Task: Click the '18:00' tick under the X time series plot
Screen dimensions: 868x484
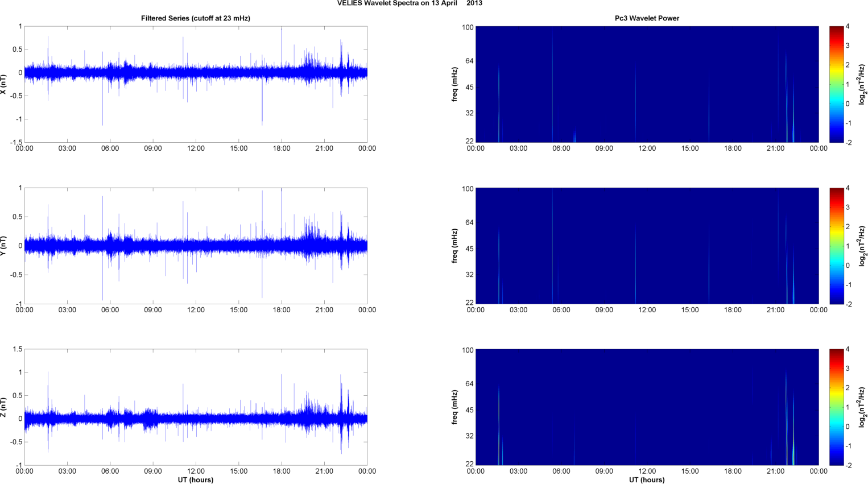Action: pos(282,148)
